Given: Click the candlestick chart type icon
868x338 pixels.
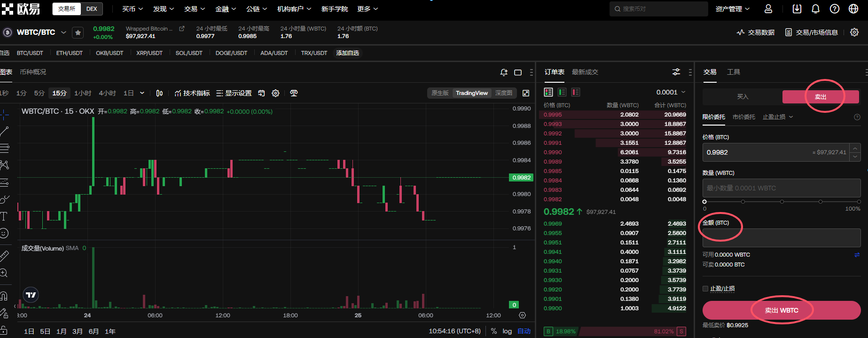Looking at the screenshot, I should click(159, 93).
